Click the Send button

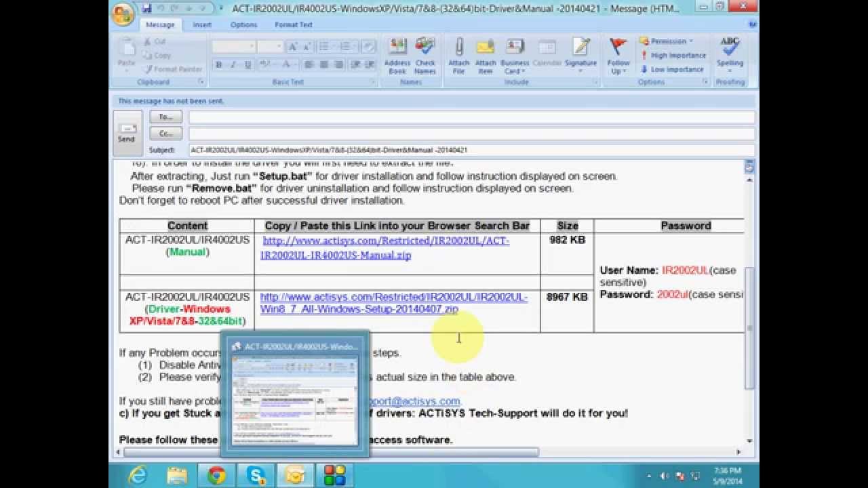tap(127, 133)
